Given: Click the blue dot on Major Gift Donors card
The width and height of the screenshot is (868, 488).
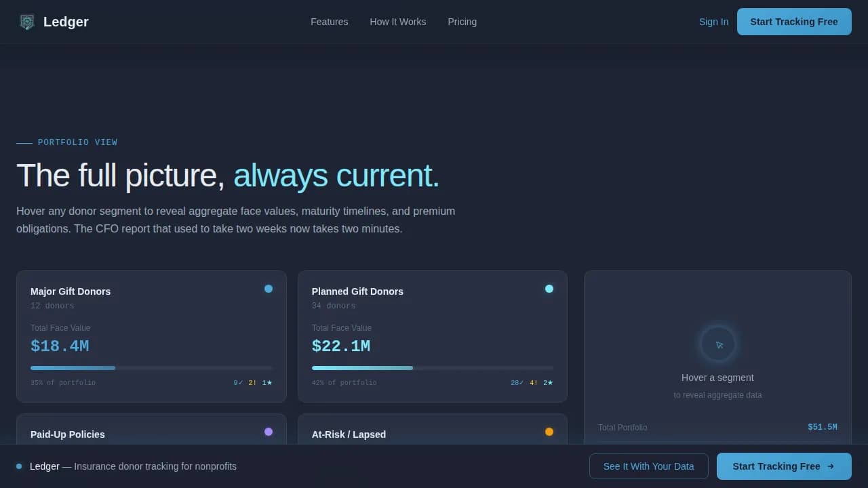Looking at the screenshot, I should pyautogui.click(x=269, y=289).
